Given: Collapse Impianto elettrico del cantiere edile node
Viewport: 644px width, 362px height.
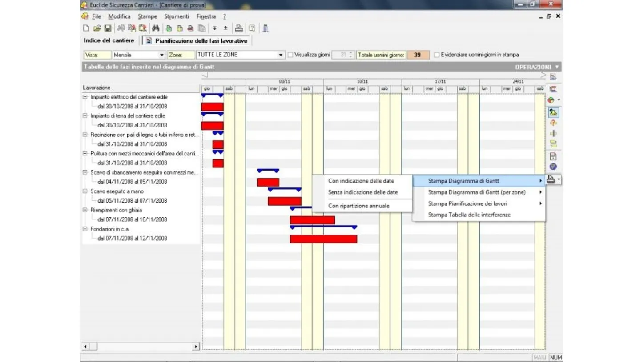Looking at the screenshot, I should (x=85, y=97).
